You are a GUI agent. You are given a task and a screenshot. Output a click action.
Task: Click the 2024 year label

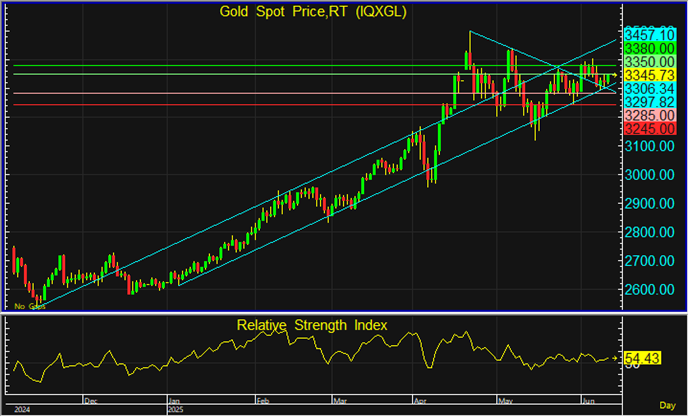[x=22, y=410]
